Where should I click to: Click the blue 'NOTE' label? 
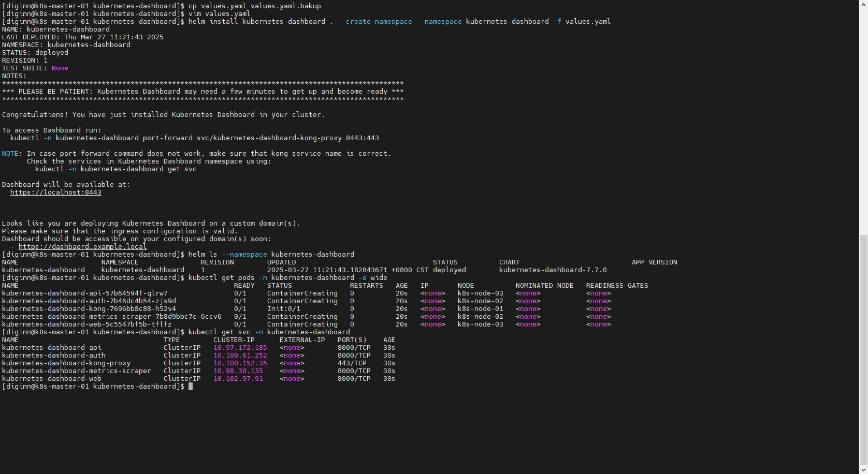10,154
